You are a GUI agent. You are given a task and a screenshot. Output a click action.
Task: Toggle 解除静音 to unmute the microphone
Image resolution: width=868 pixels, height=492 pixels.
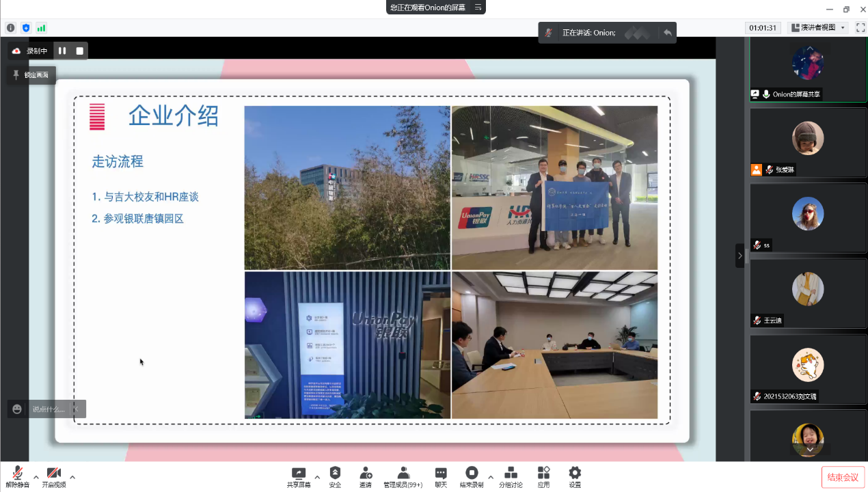[x=17, y=476]
